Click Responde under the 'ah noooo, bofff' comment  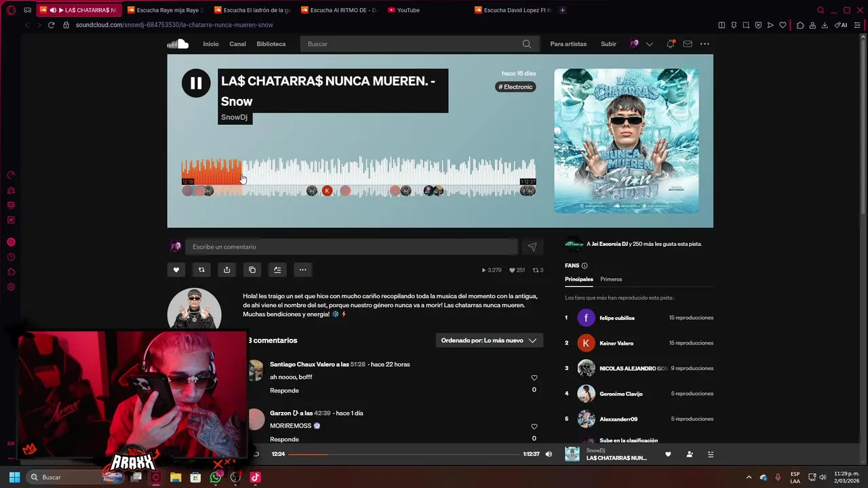click(x=284, y=390)
